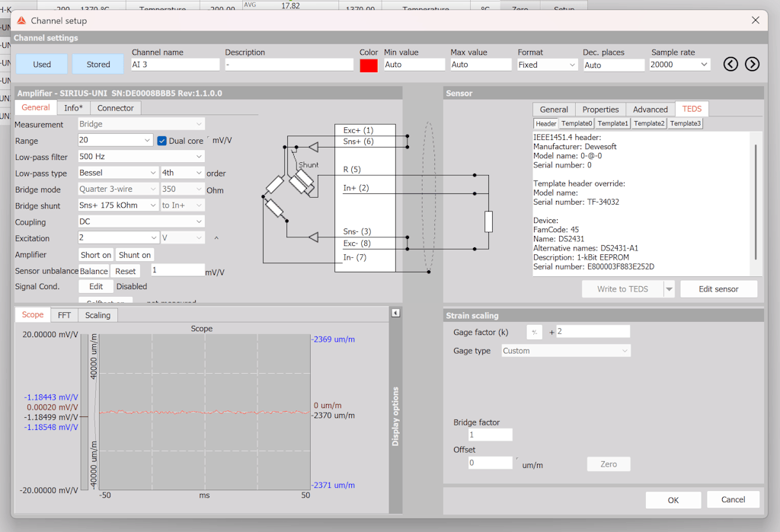Click the Dewesoft logo in title bar
Image resolution: width=780 pixels, height=532 pixels.
(21, 21)
